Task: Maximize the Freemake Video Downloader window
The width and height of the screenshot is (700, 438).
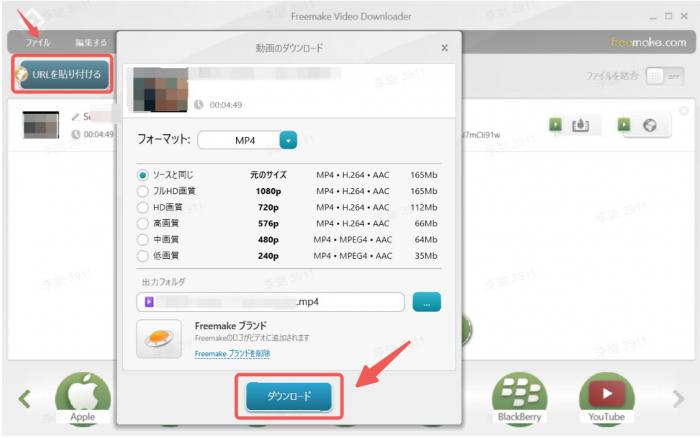Action: point(668,17)
